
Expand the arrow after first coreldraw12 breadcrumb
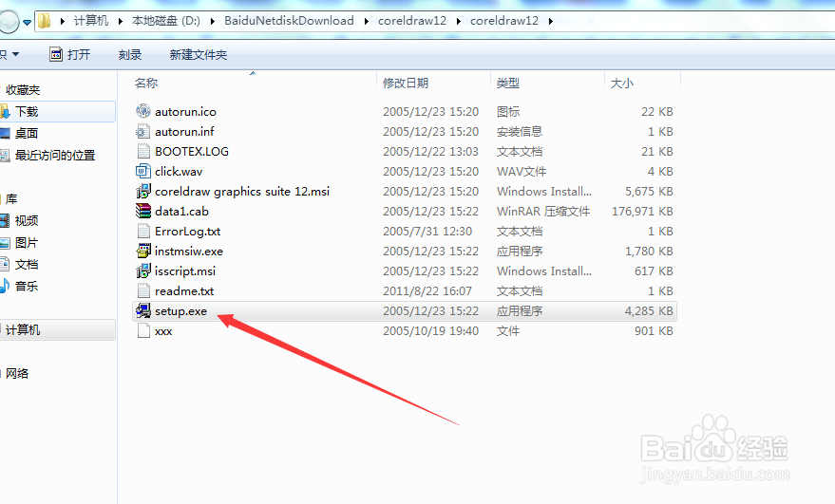pos(459,21)
